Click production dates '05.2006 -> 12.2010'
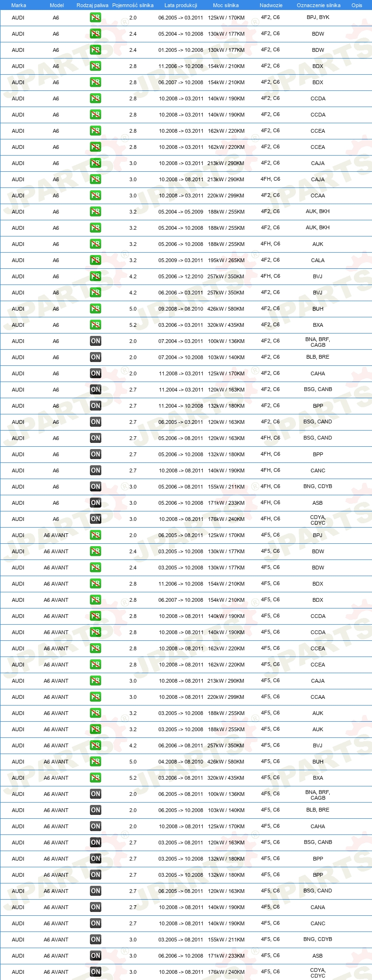Screen dimensions: 372x980 [x=181, y=276]
